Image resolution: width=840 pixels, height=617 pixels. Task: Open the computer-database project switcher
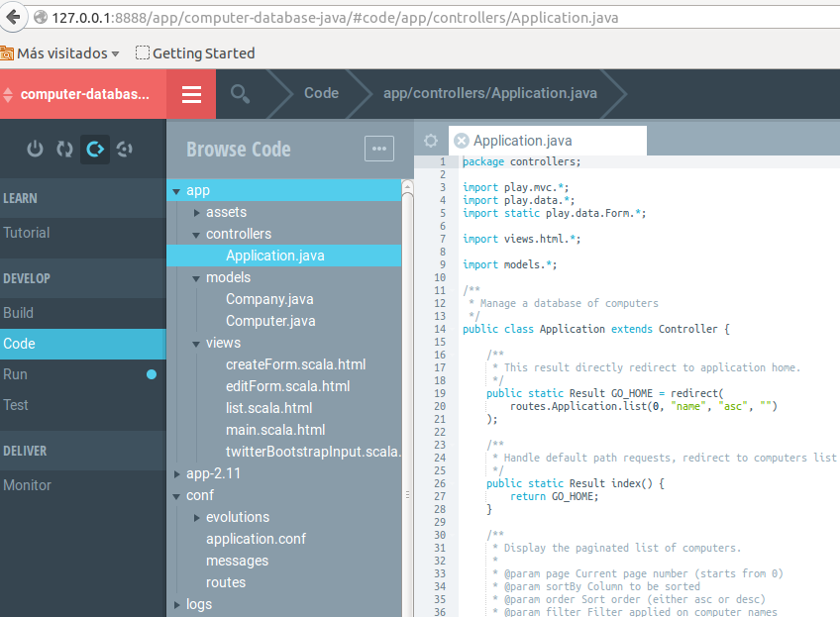pos(83,94)
